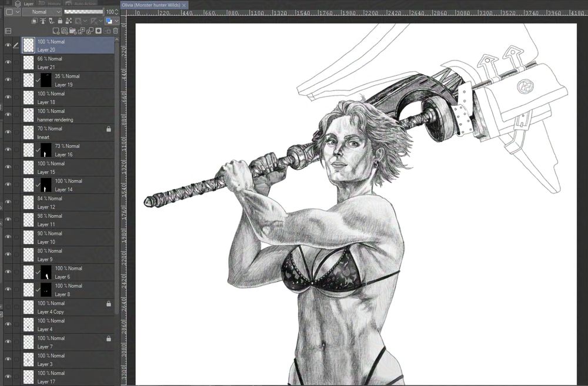The height and width of the screenshot is (386, 588).
Task: Click the layer opacity slider
Action: click(83, 12)
